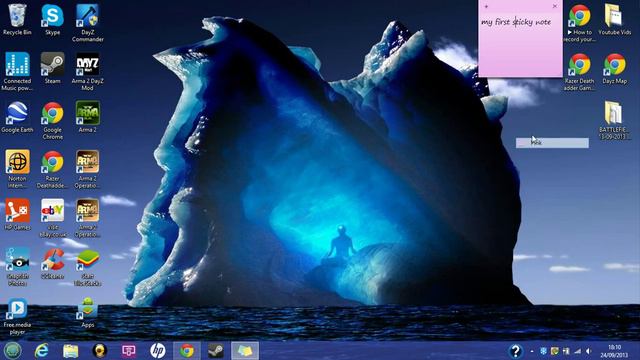Delete the sticky note with its X
The width and height of the screenshot is (640, 360).
554,6
